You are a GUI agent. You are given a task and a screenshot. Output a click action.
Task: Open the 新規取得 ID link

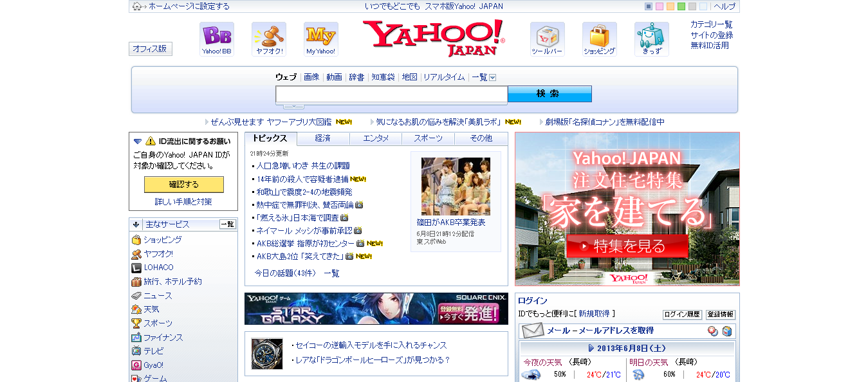pos(594,314)
